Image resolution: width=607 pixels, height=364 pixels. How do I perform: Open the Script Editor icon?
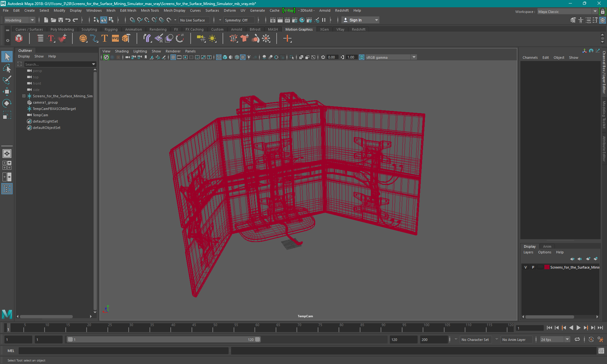coord(601,351)
